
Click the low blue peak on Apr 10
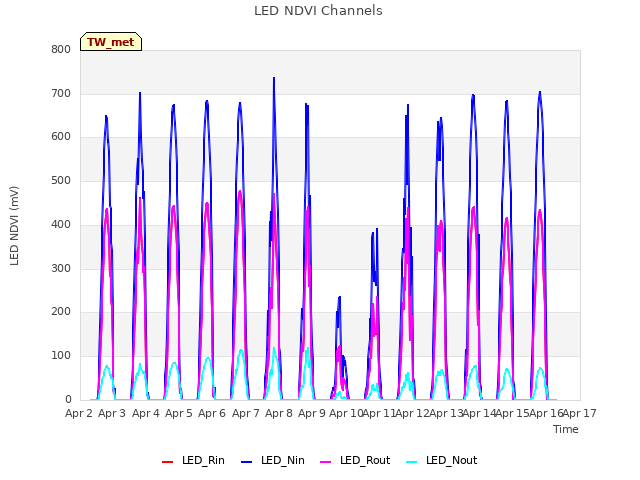click(339, 298)
